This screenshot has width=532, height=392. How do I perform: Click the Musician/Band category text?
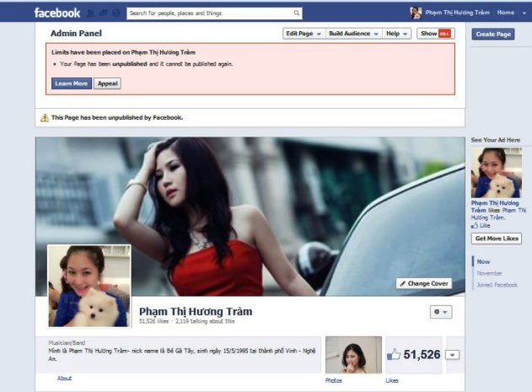click(67, 342)
